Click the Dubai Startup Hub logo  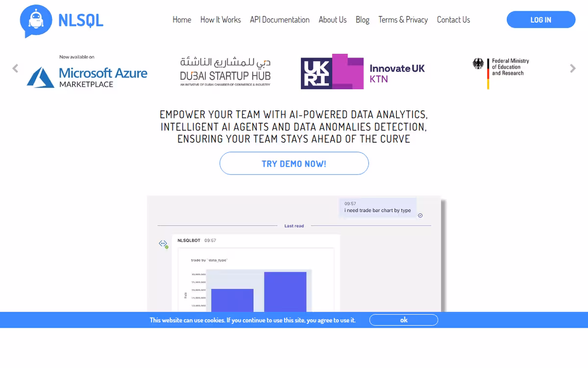[x=225, y=72]
